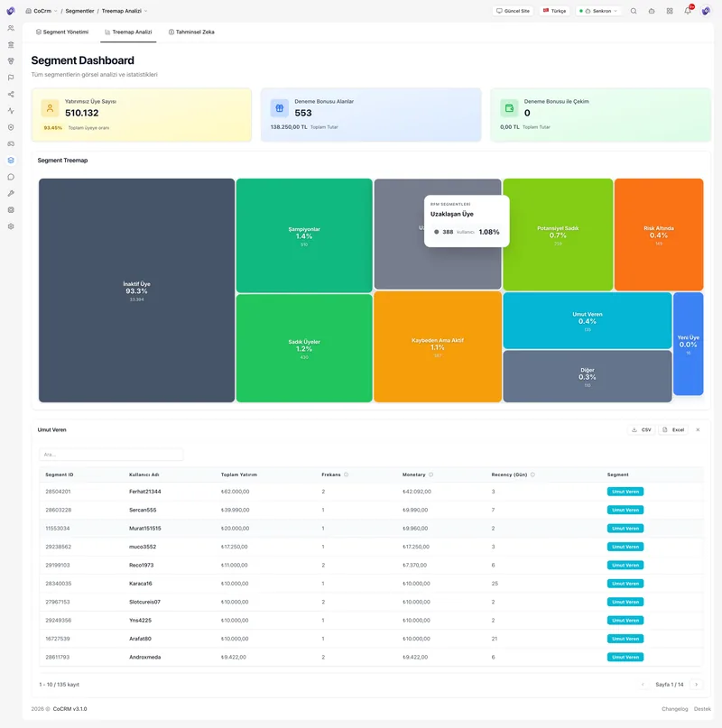Expand the Senkron status dropdown
The image size is (722, 728).
598,11
